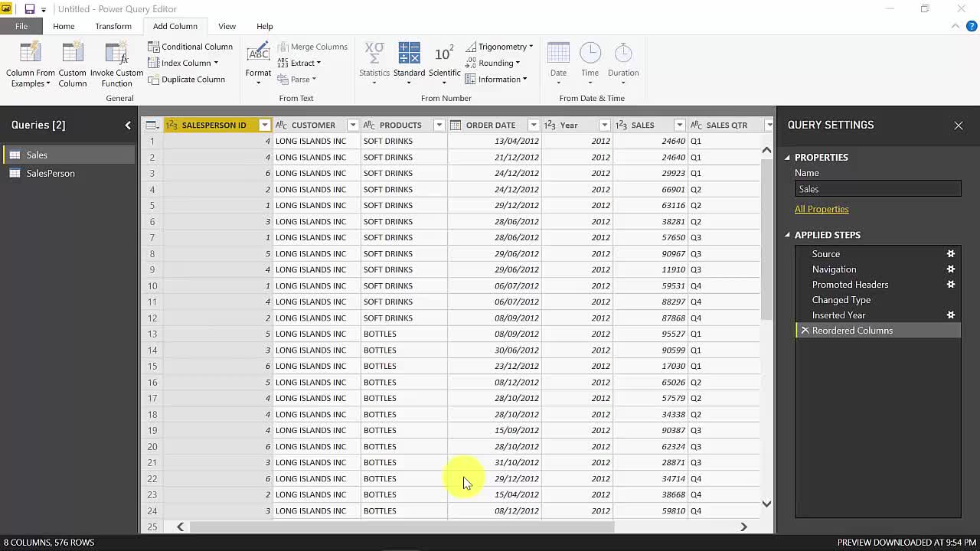
Task: Open the View ribbon tab
Action: (227, 26)
